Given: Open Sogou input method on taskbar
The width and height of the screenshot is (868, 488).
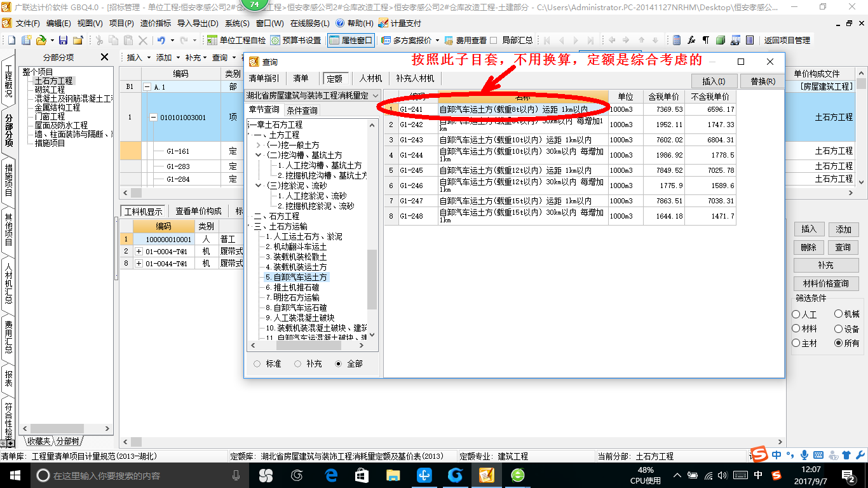Looking at the screenshot, I should point(776,475).
